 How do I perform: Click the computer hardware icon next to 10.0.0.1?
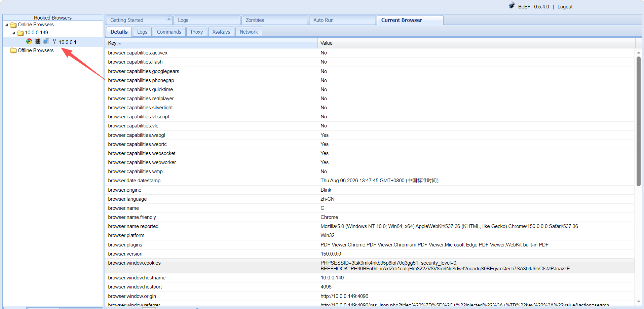point(46,41)
